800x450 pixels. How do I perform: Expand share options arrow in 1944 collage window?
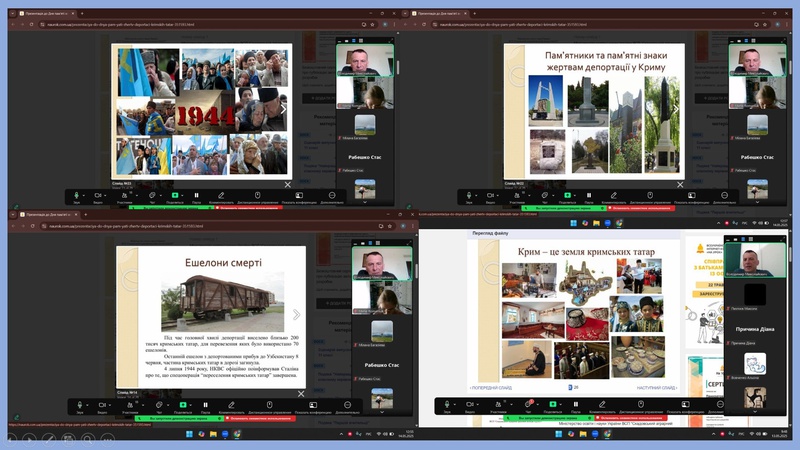coord(182,195)
